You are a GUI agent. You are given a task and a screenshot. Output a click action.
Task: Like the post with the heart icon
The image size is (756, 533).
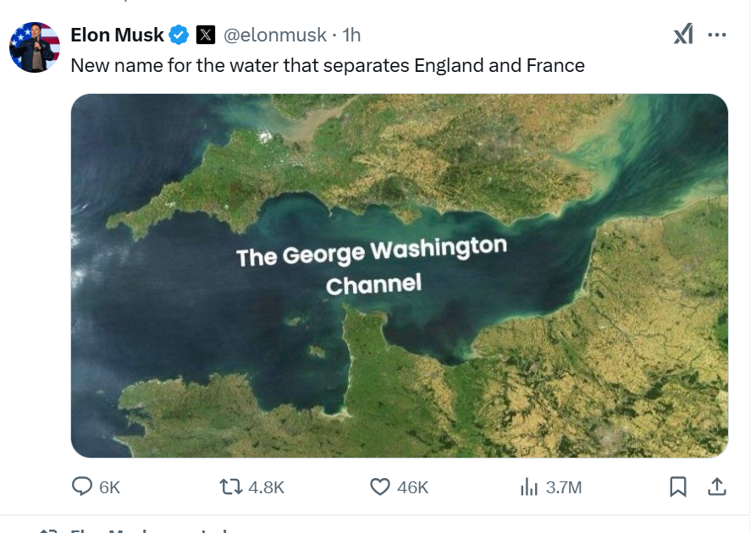[380, 486]
